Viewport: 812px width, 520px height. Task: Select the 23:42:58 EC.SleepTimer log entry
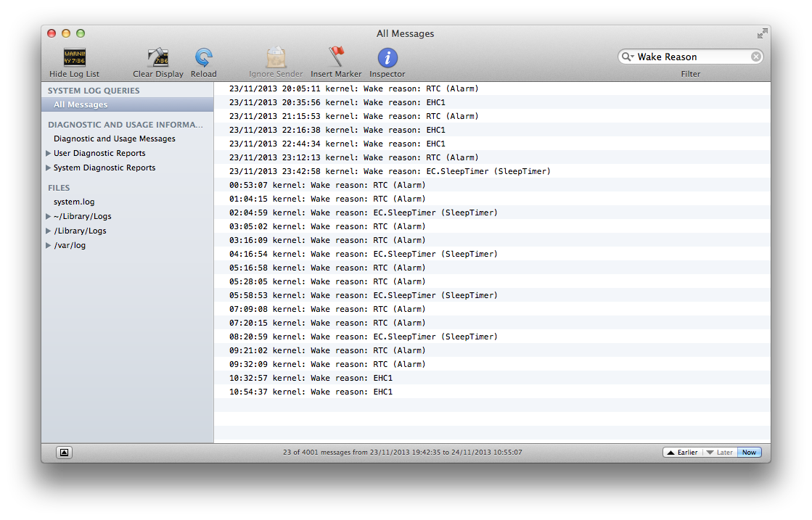(492, 171)
